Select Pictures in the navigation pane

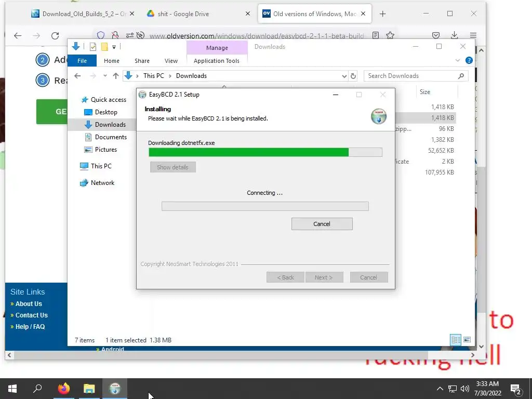pos(100,150)
